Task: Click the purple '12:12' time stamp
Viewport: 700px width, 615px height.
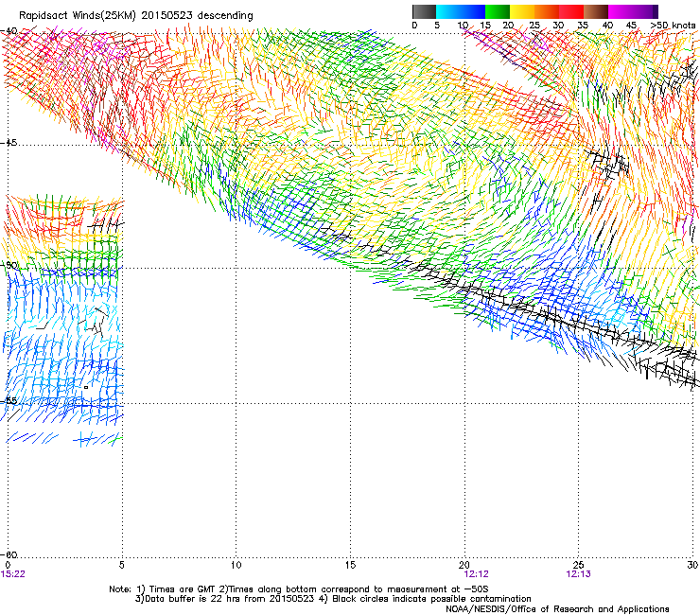Action: pos(477,574)
